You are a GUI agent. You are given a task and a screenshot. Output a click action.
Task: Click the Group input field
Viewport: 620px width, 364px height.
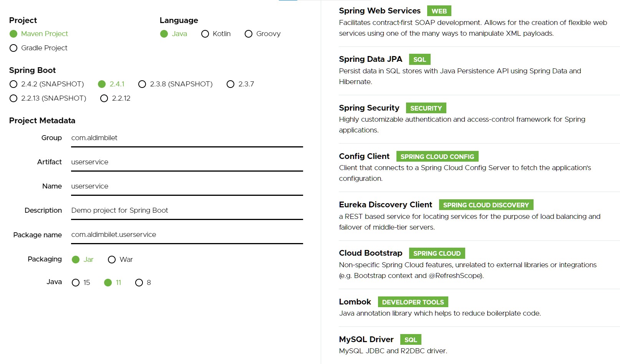coord(187,138)
